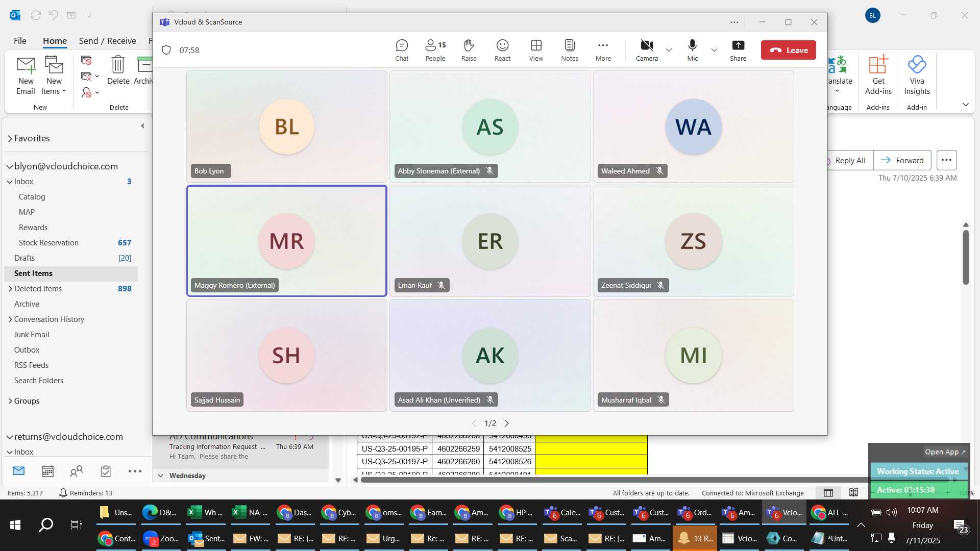Image resolution: width=980 pixels, height=551 pixels.
Task: Select Maggy Romero's participant tile
Action: [x=286, y=241]
